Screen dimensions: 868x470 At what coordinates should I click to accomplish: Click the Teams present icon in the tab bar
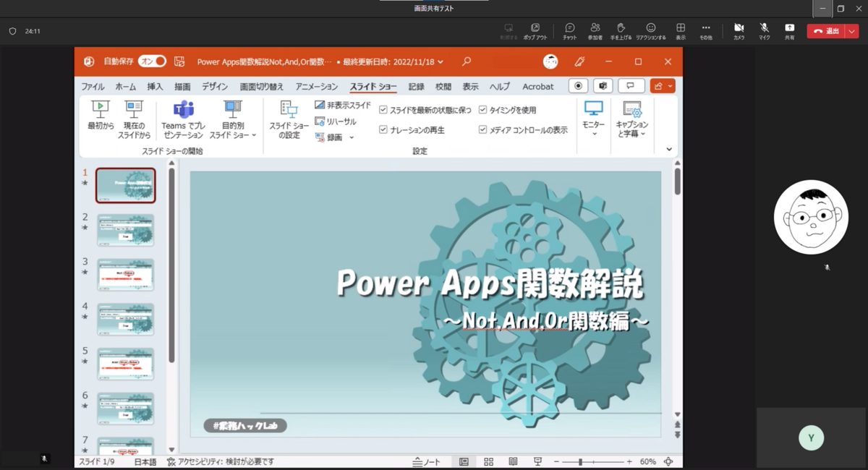603,86
